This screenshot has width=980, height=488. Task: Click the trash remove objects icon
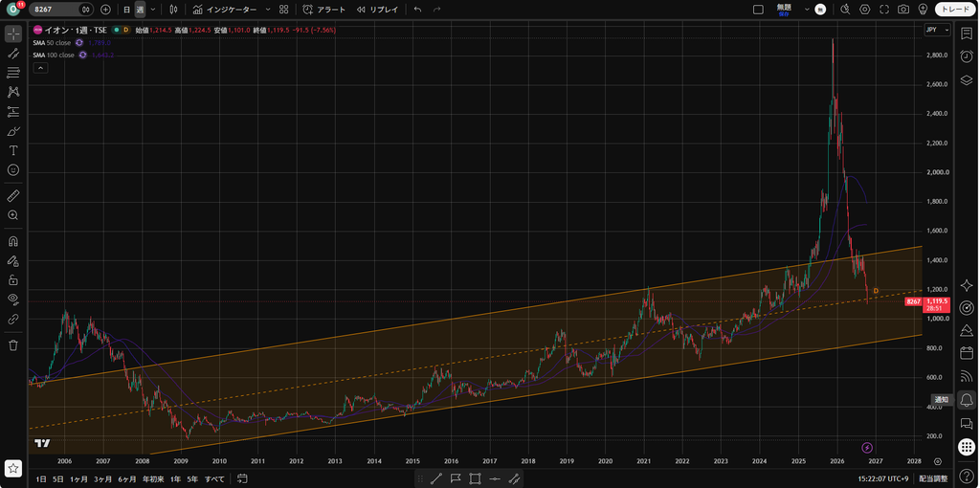tap(13, 344)
